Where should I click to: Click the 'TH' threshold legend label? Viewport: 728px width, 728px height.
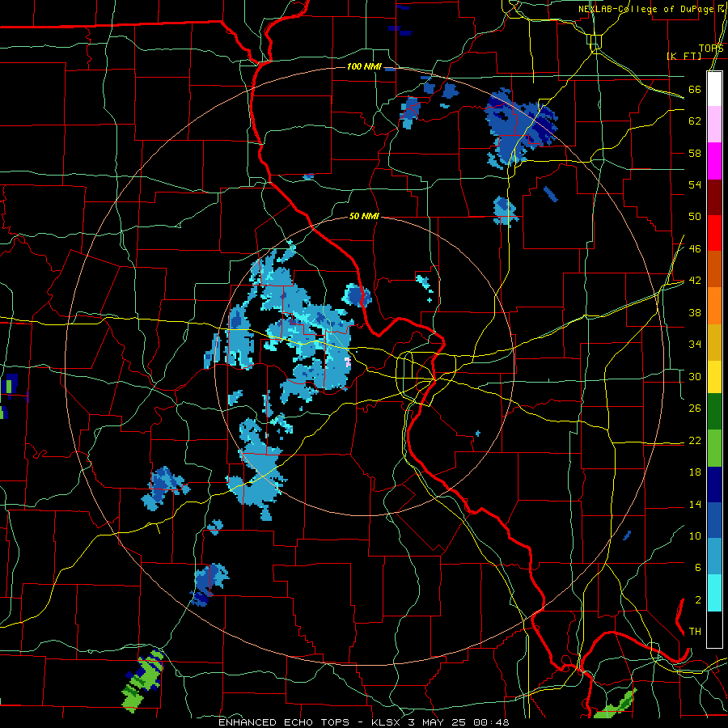[x=695, y=632]
